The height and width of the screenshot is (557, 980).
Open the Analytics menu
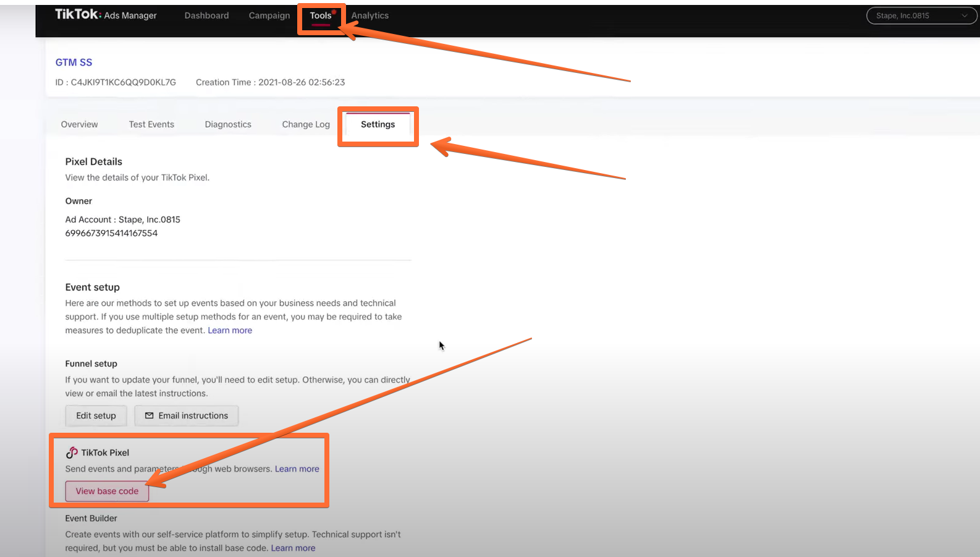click(x=370, y=15)
